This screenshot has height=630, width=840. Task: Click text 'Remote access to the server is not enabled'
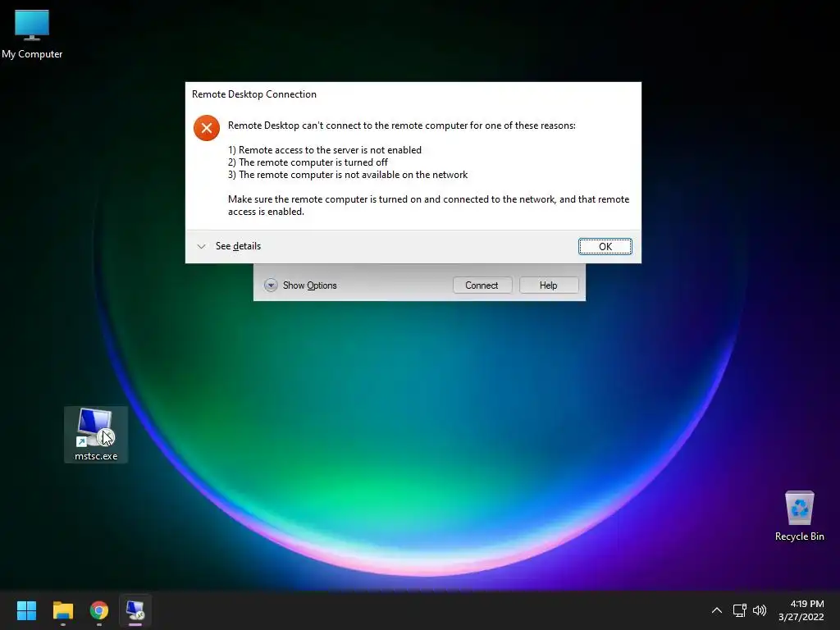(x=330, y=150)
